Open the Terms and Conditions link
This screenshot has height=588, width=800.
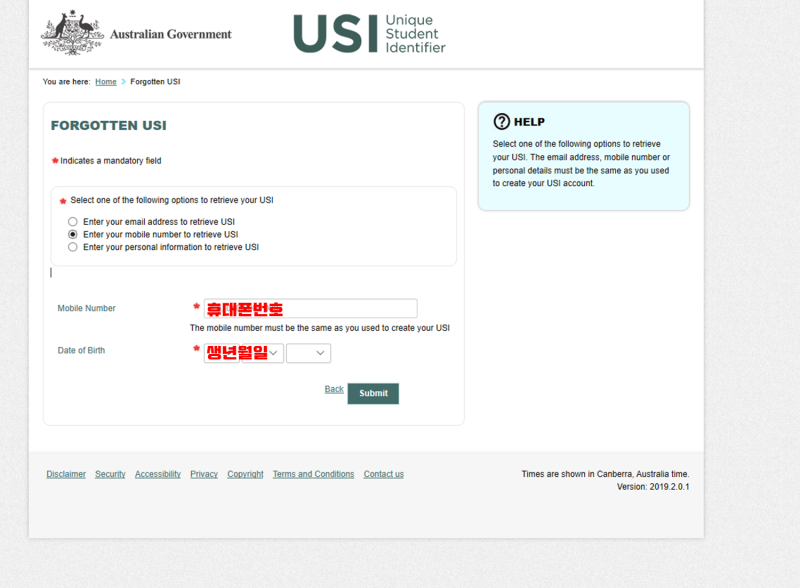point(313,474)
